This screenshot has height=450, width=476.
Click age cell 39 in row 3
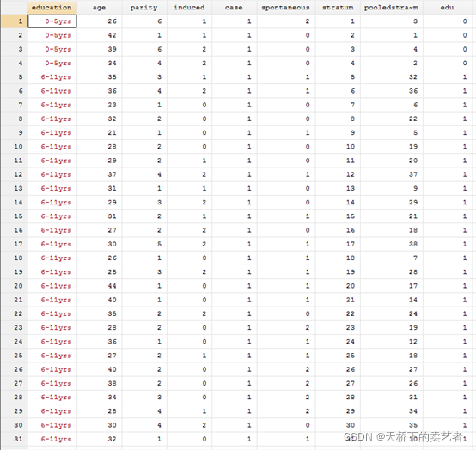point(100,49)
